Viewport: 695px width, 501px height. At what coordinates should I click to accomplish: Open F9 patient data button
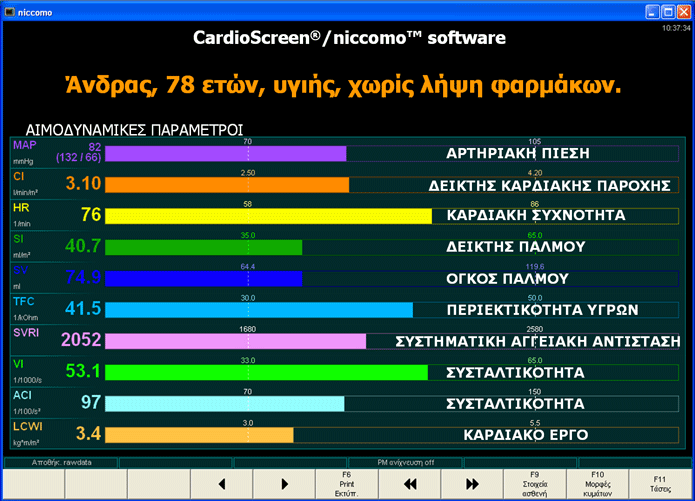click(x=535, y=484)
